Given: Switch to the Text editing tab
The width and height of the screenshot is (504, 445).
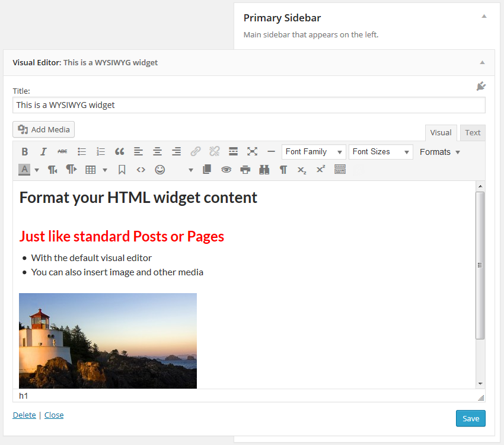Looking at the screenshot, I should pos(473,132).
